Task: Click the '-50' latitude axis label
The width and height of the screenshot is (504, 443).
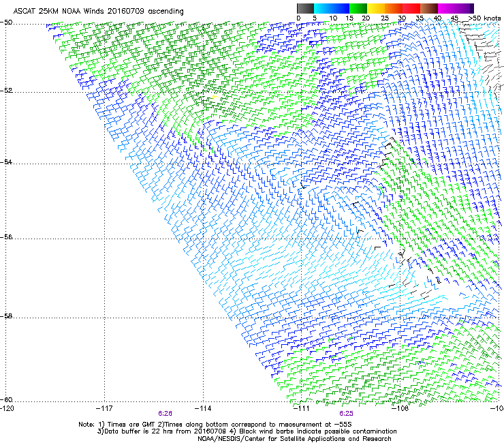Action: 6,22
